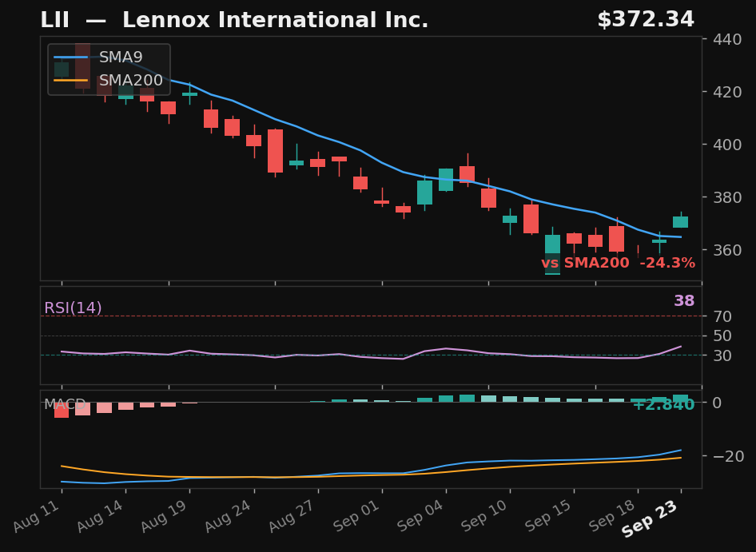
Task: Click the RSI 70 level label
Action: (722, 316)
